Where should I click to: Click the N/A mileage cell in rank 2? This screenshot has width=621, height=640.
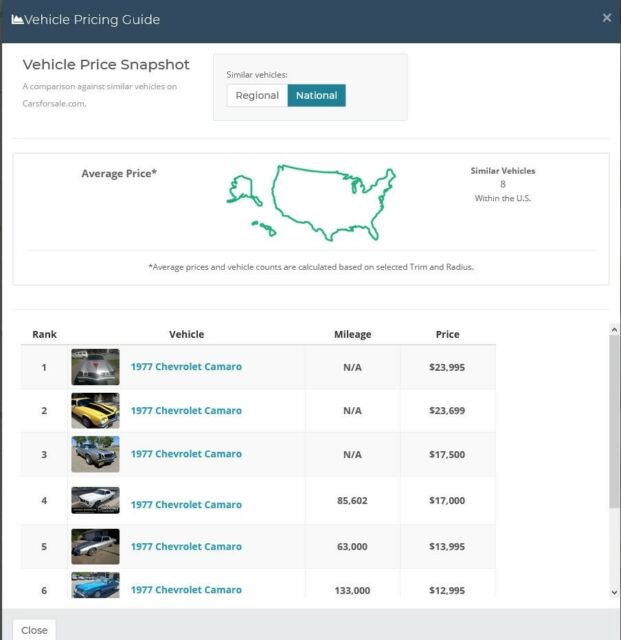352,411
